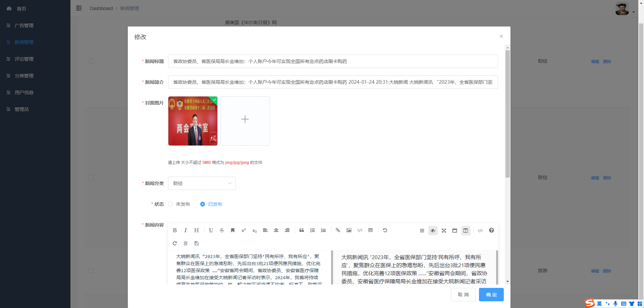Image resolution: width=644 pixels, height=308 pixels.
Task: Apply italic formatting in the editor toolbar
Action: coord(185,230)
